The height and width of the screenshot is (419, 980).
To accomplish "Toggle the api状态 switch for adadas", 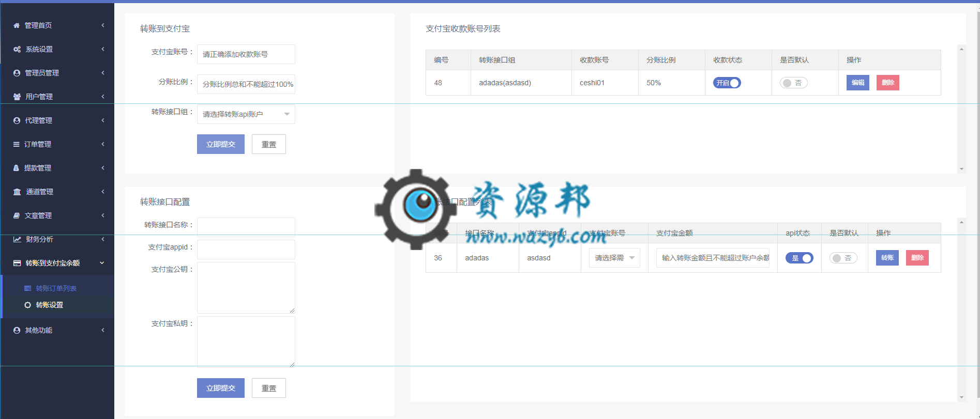I will coord(800,258).
